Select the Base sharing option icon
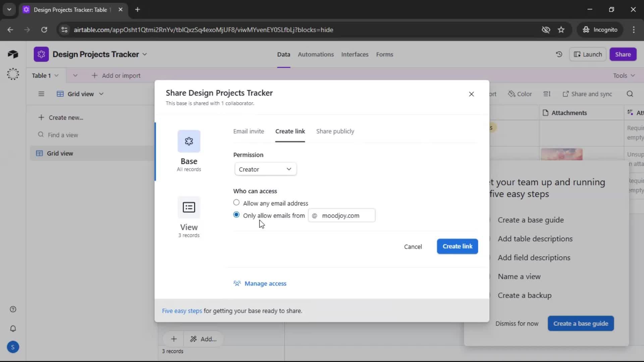 point(189,141)
